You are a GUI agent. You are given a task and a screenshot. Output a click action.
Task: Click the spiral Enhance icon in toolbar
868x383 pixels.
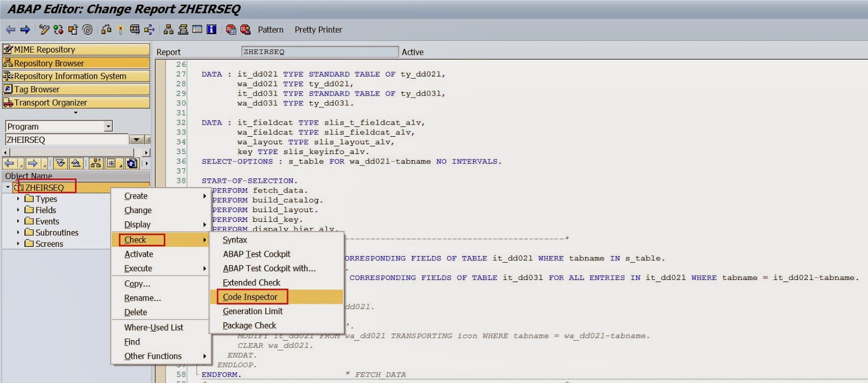coord(87,30)
